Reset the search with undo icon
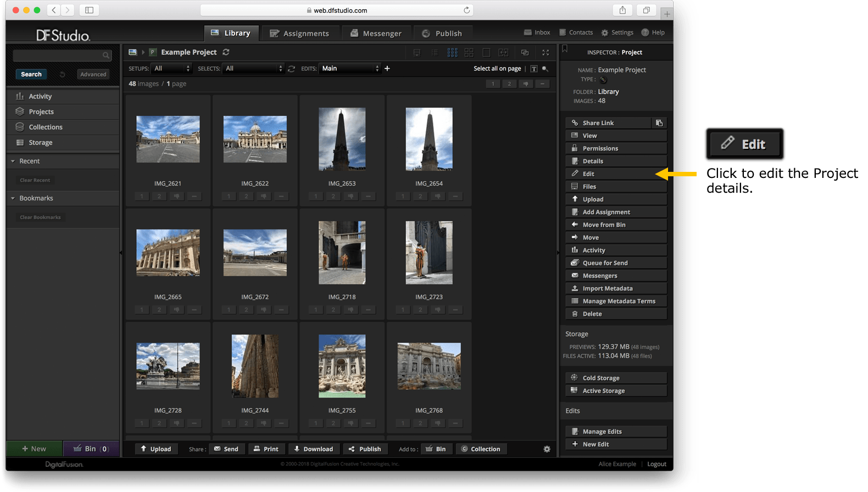This screenshot has width=868, height=492. [x=62, y=74]
